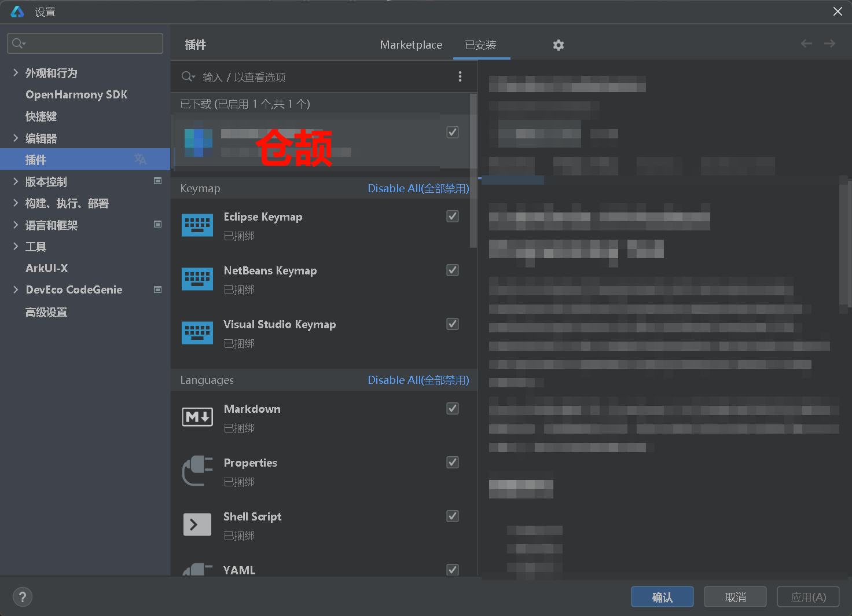
Task: Switch to the Marketplace tab
Action: pyautogui.click(x=411, y=45)
